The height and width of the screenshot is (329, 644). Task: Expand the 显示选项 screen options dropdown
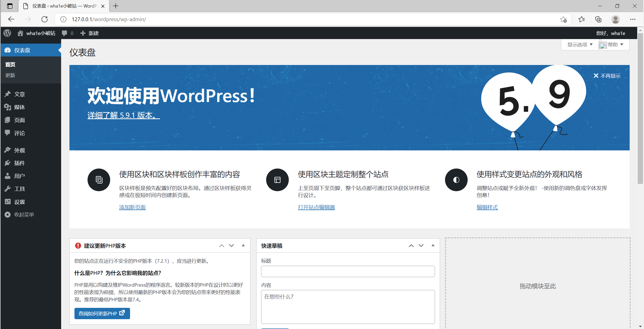pyautogui.click(x=580, y=45)
